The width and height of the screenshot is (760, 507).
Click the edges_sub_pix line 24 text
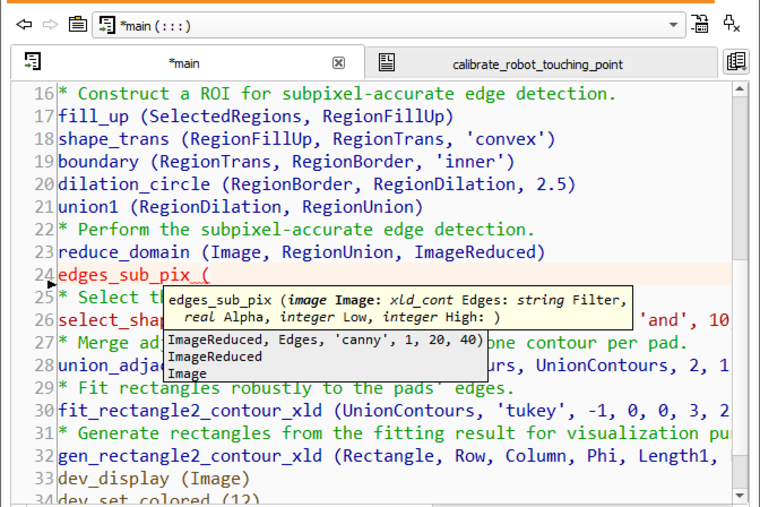(134, 275)
